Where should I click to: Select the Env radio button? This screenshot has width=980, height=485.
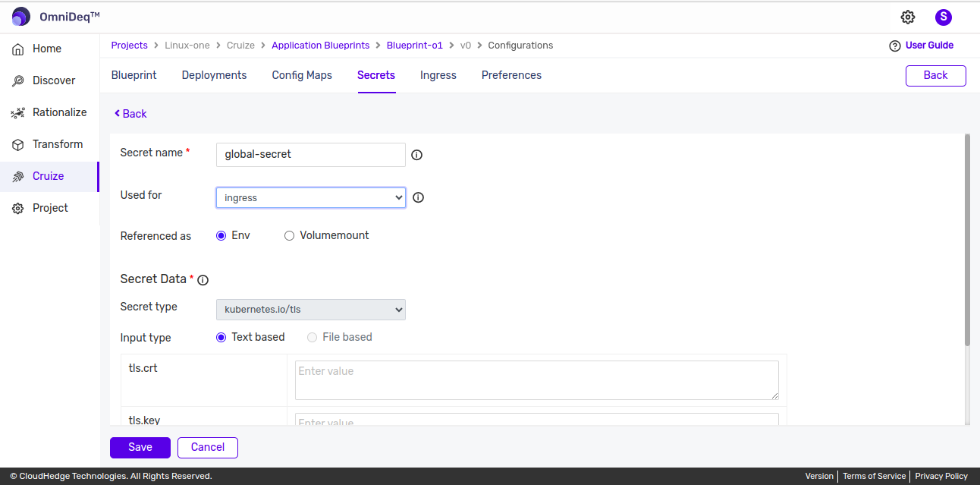221,236
